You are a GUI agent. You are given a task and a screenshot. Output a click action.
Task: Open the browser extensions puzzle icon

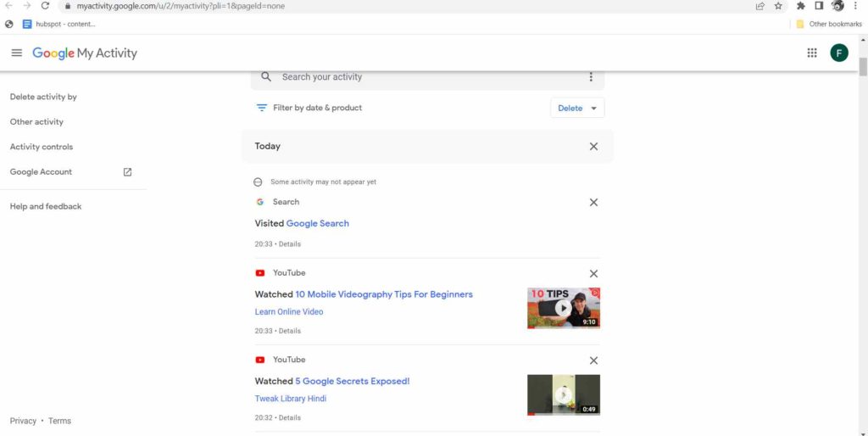click(x=800, y=6)
